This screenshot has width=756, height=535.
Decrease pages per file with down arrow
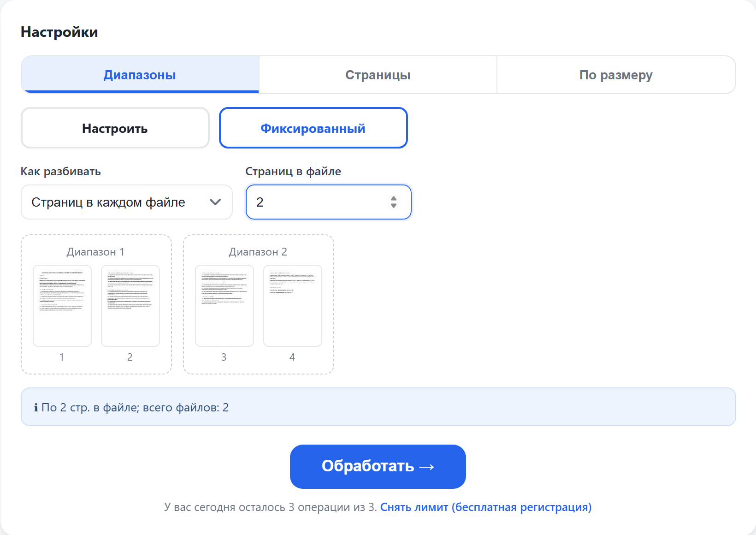tap(394, 206)
